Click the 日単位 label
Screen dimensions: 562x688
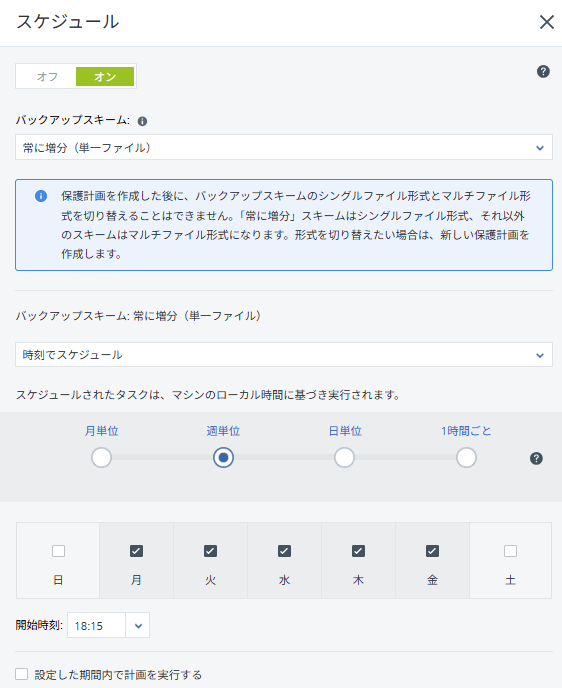pos(345,431)
